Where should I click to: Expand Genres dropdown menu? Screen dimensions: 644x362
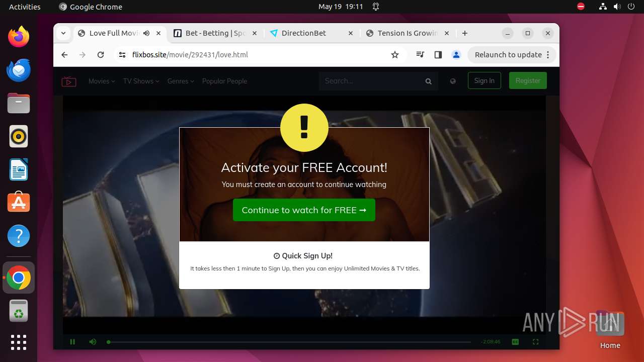click(181, 81)
